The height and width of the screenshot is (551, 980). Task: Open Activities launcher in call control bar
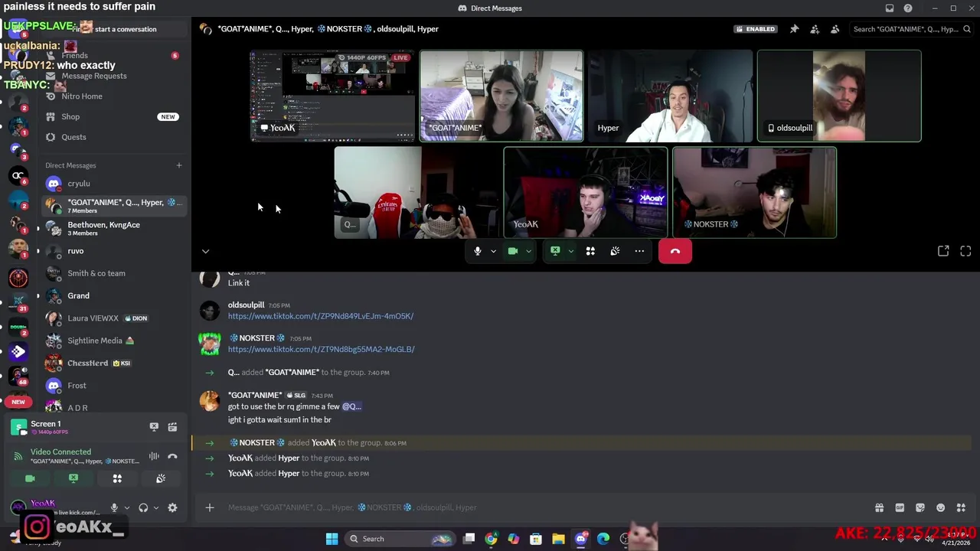[x=590, y=251]
